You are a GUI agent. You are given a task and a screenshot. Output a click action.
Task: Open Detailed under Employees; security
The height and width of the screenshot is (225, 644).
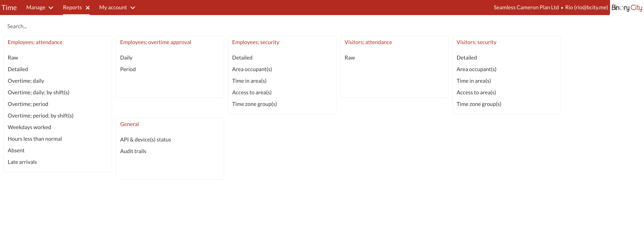(x=242, y=58)
